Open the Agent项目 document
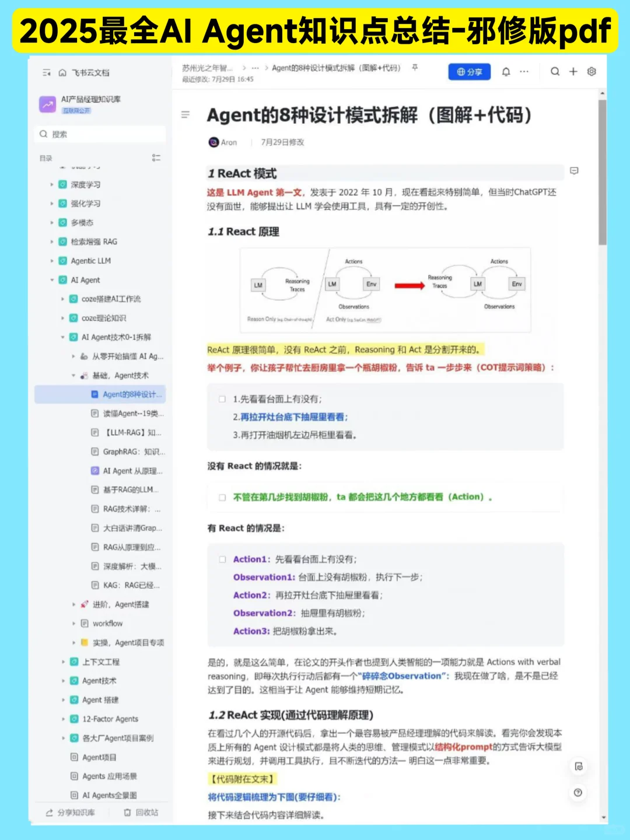Image resolution: width=630 pixels, height=840 pixels. click(x=99, y=758)
